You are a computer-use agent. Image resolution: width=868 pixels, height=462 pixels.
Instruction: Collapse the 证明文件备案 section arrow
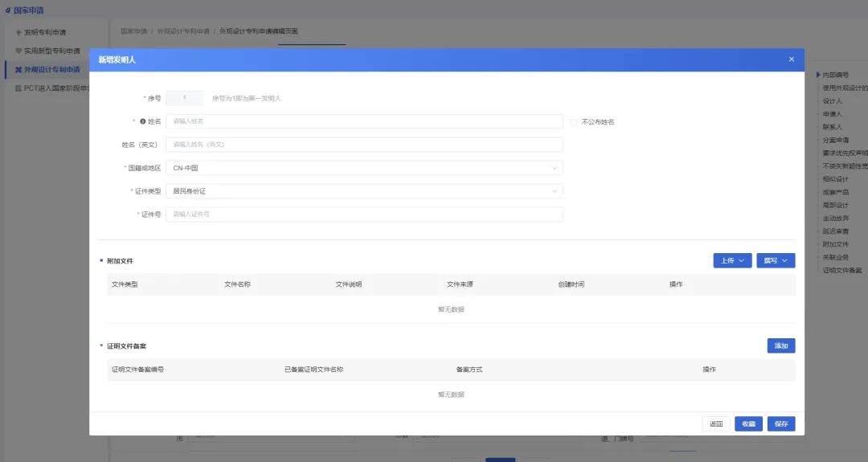(x=101, y=345)
